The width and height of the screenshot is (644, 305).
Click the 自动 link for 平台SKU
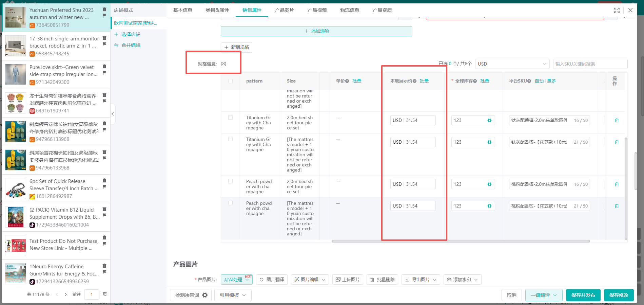point(539,81)
